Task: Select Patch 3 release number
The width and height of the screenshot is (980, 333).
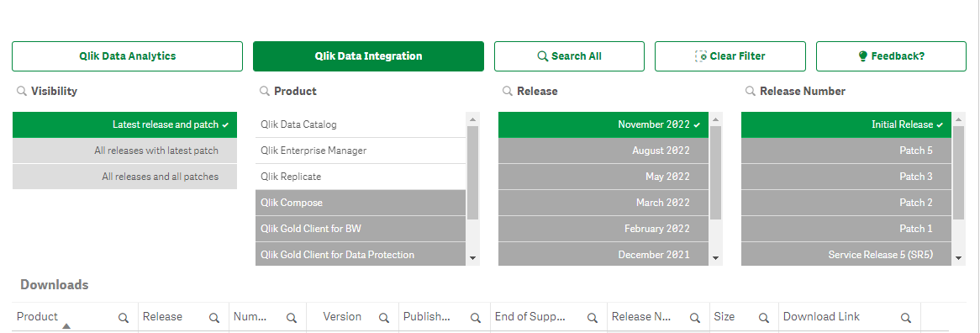Action: pos(846,177)
